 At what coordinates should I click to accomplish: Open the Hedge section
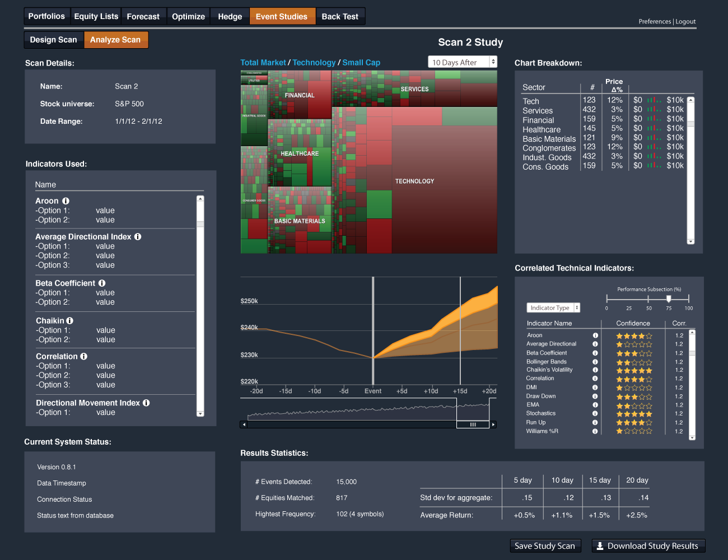click(x=230, y=16)
